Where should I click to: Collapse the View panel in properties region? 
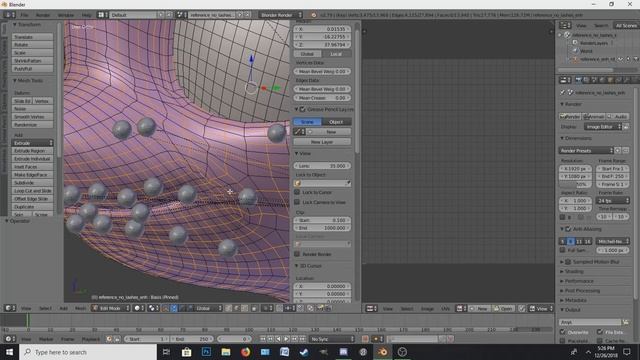click(x=297, y=153)
